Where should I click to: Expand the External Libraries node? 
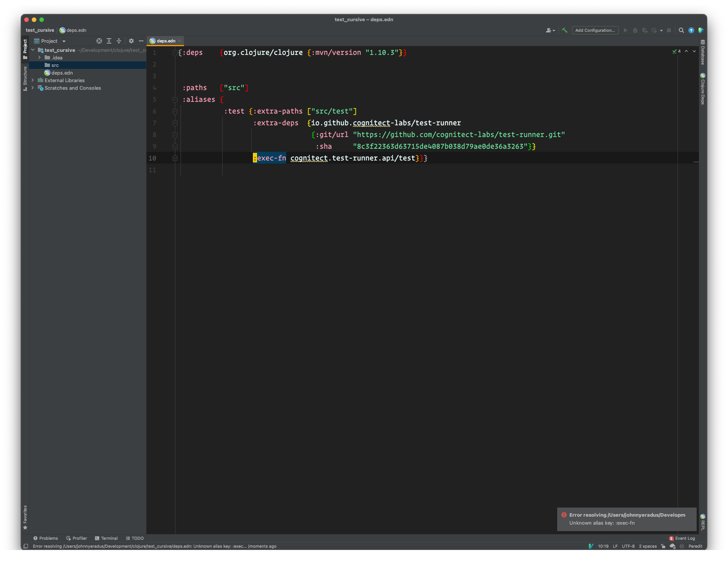tap(33, 80)
